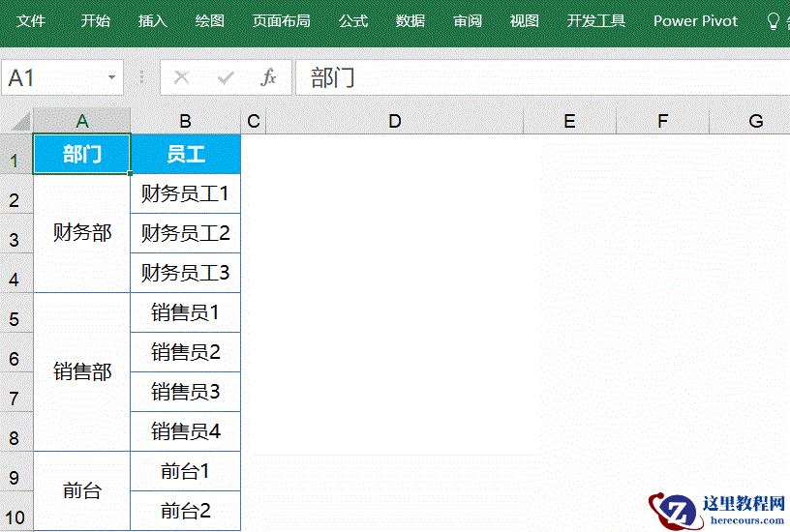The width and height of the screenshot is (790, 532).
Task: Select the 审阅 ribbon tab
Action: (x=468, y=21)
